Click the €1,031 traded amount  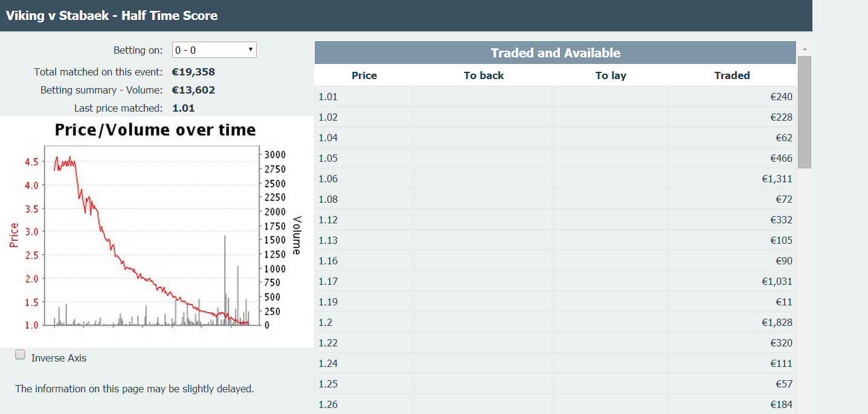coord(777,281)
